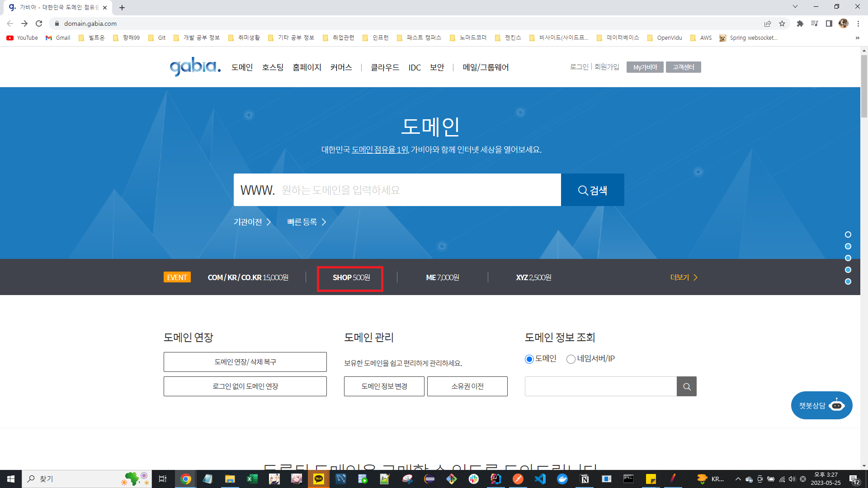Click the page vertical scrollbar thumb
The width and height of the screenshot is (868, 488).
(x=864, y=86)
